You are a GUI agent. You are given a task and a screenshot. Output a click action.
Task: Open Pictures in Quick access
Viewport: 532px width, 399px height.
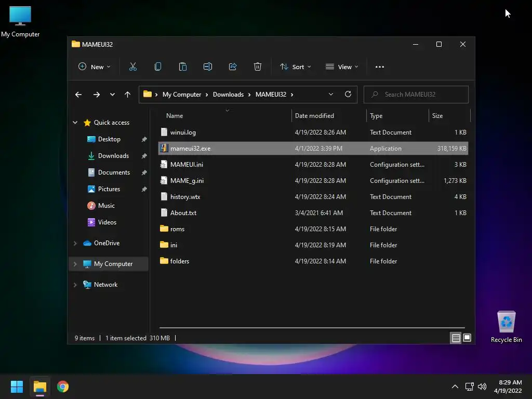click(x=109, y=189)
